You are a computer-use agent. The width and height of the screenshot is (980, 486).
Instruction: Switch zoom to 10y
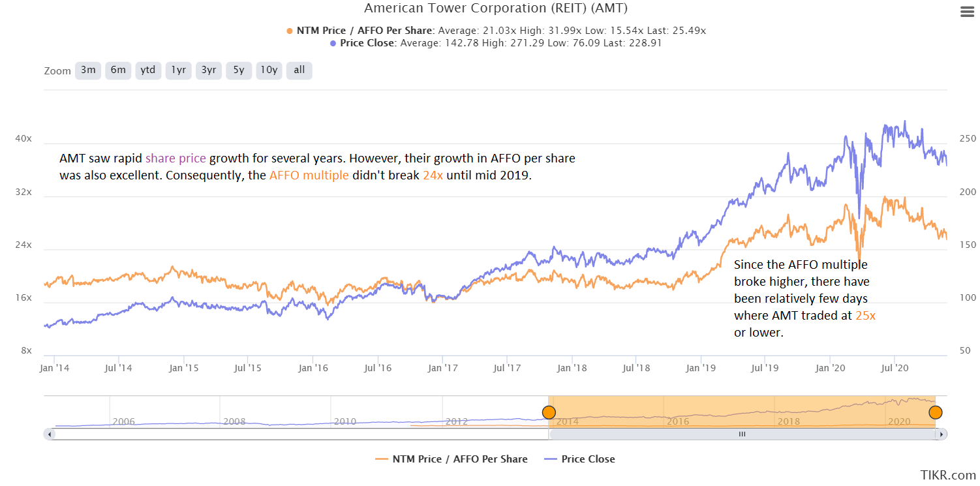(269, 70)
